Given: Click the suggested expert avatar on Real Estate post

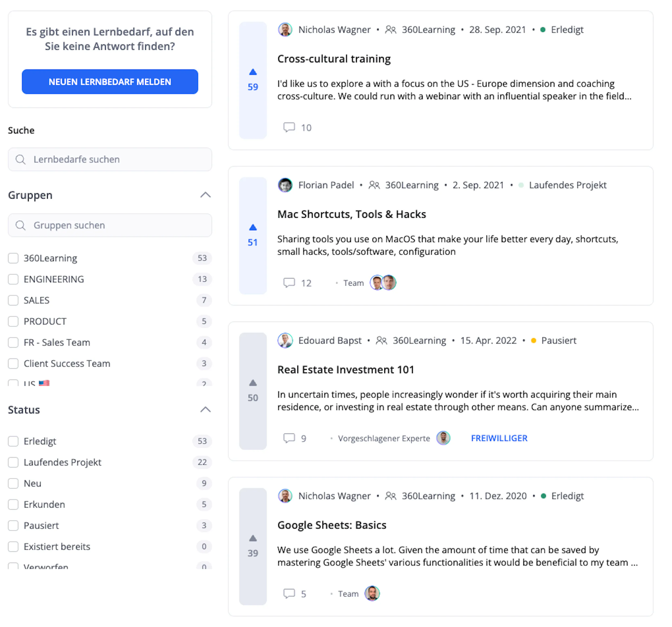Looking at the screenshot, I should [443, 438].
